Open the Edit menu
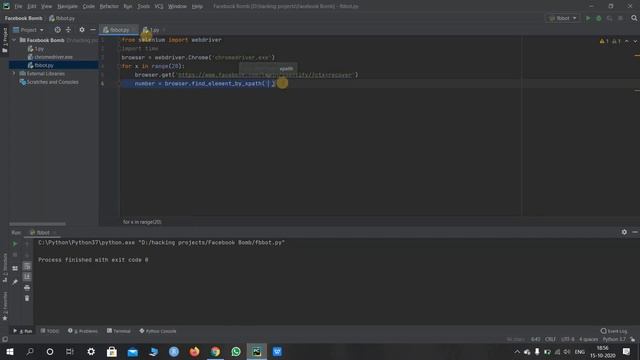This screenshot has width=640, height=360. 32,6
